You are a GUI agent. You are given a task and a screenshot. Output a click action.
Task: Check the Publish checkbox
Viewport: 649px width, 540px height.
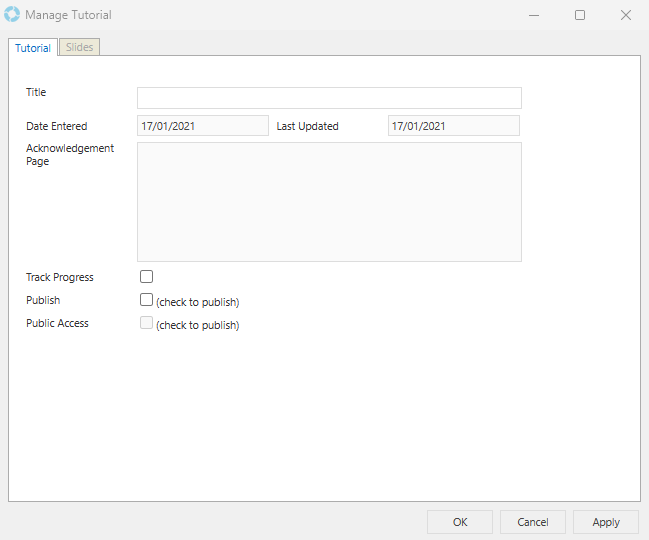point(147,300)
